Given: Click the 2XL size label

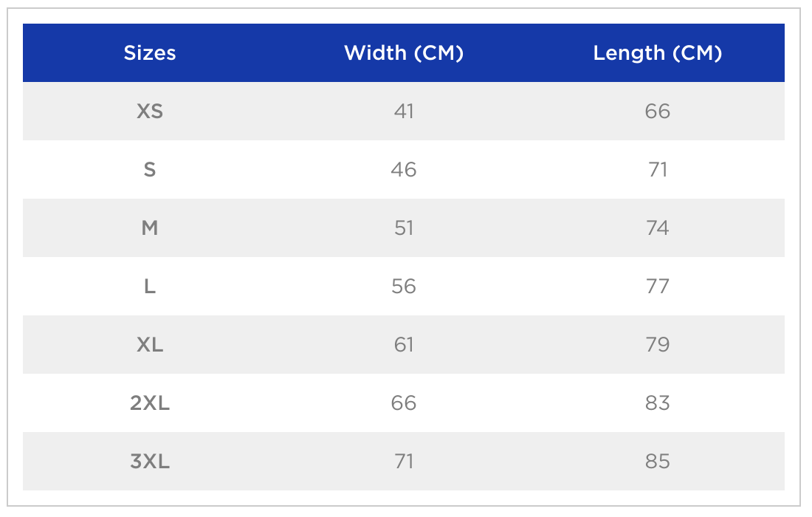Looking at the screenshot, I should pos(150,403).
